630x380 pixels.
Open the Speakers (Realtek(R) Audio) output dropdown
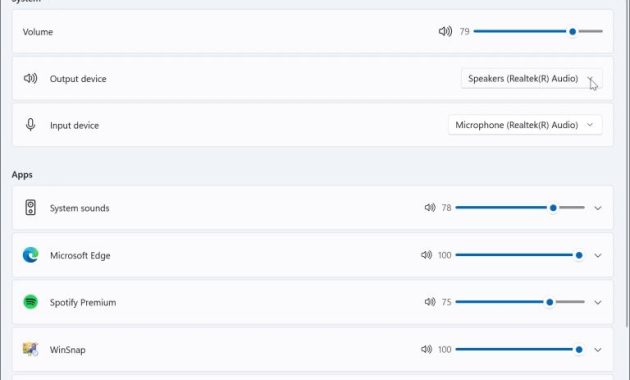point(532,78)
